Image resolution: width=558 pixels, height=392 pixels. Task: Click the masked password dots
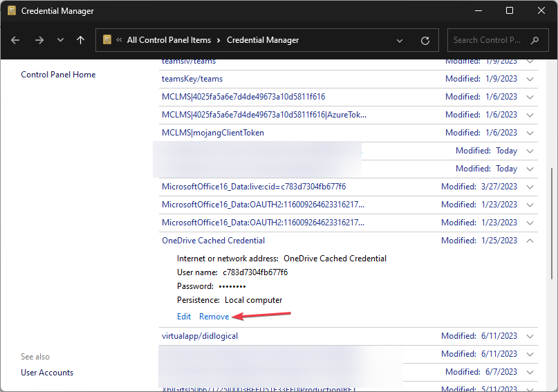pos(232,286)
